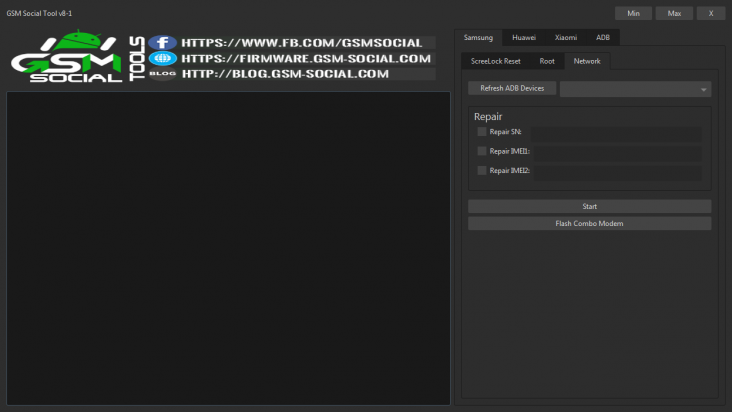Viewport: 732px width, 412px height.
Task: Tick the Repair IMEI1 checkbox
Action: click(482, 151)
